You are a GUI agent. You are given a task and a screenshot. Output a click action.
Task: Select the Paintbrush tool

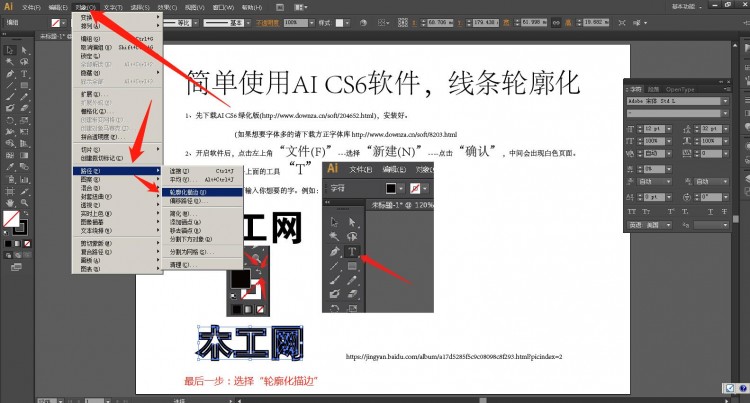point(10,97)
